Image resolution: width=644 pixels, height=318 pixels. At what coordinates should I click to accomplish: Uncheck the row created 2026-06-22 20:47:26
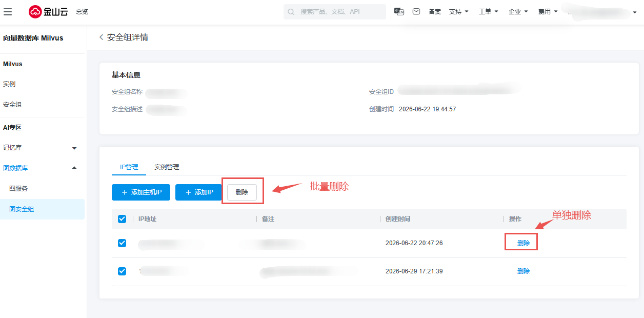pyautogui.click(x=122, y=243)
